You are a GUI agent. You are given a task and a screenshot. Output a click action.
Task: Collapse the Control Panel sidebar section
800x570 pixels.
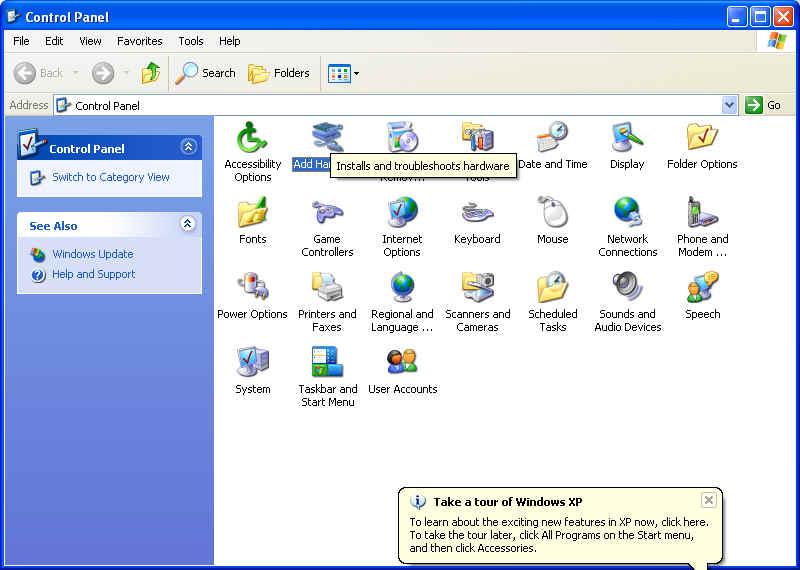(x=188, y=147)
